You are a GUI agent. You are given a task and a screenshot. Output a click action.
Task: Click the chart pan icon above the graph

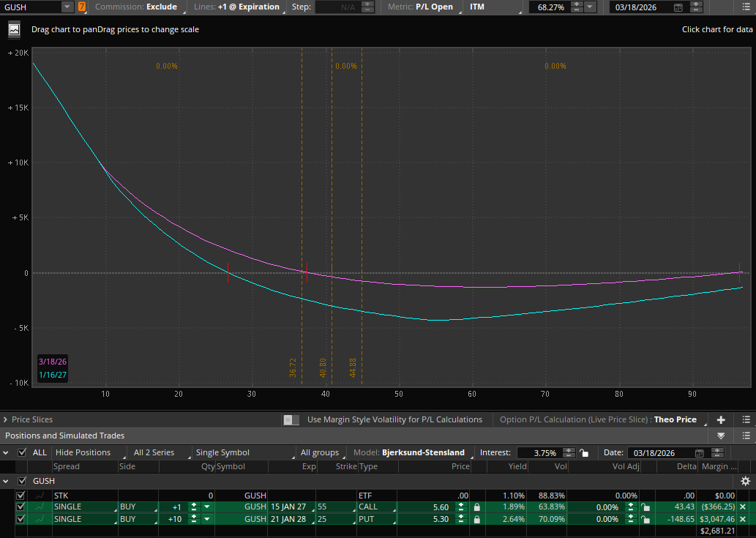[x=14, y=30]
